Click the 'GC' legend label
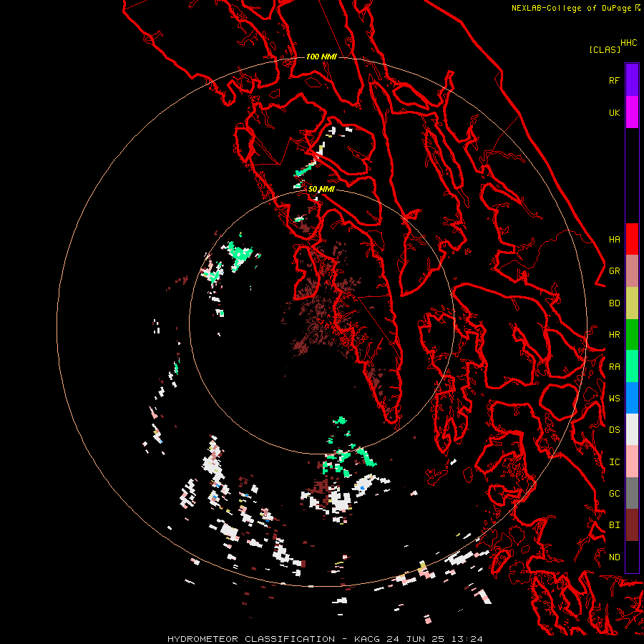Screen dimensions: 644x644 coord(614,494)
